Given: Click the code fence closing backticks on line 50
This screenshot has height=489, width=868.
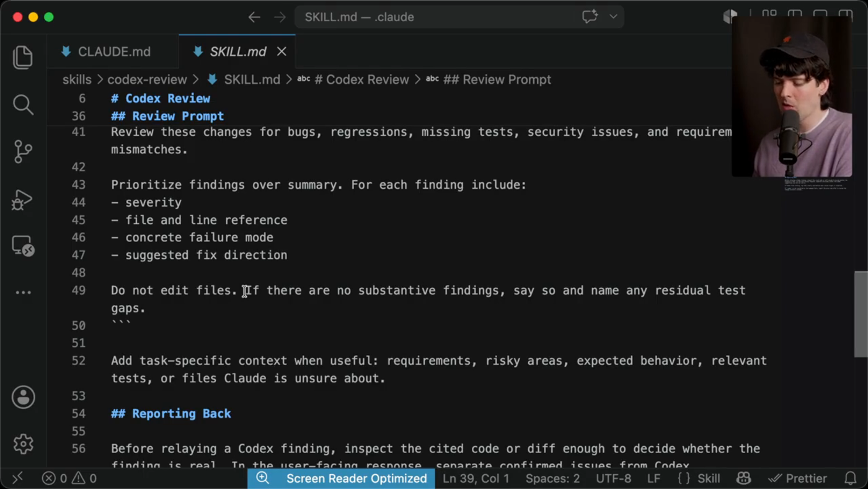Looking at the screenshot, I should [121, 324].
